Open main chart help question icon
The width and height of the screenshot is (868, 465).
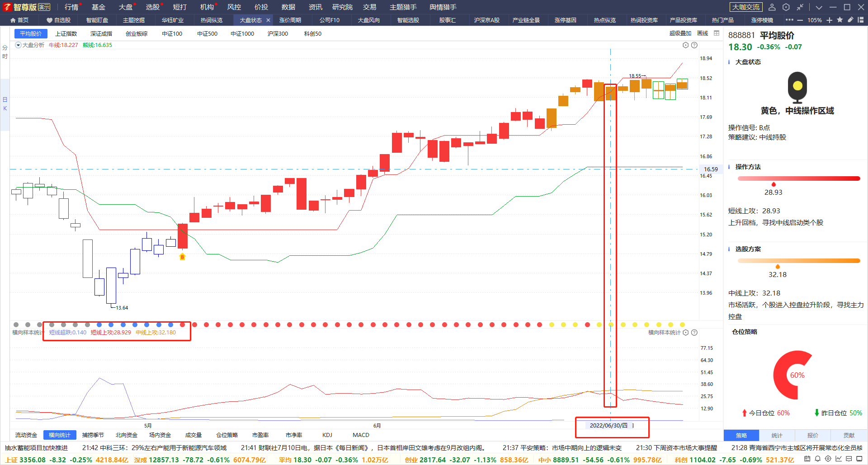(x=694, y=45)
